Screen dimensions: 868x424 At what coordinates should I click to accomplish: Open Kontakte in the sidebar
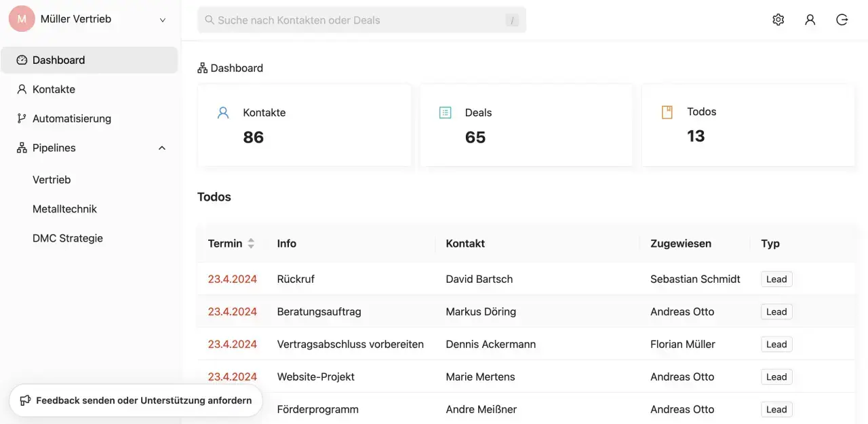[54, 90]
